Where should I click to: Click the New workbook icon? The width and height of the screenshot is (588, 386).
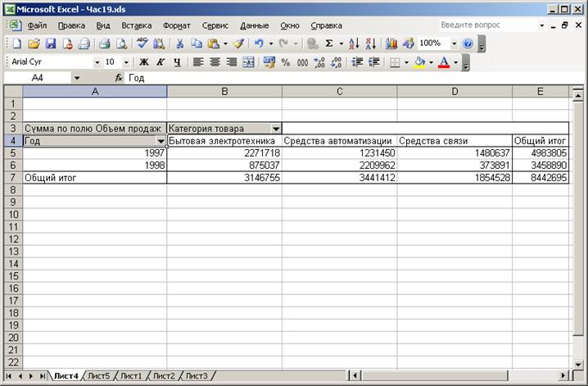click(x=17, y=44)
